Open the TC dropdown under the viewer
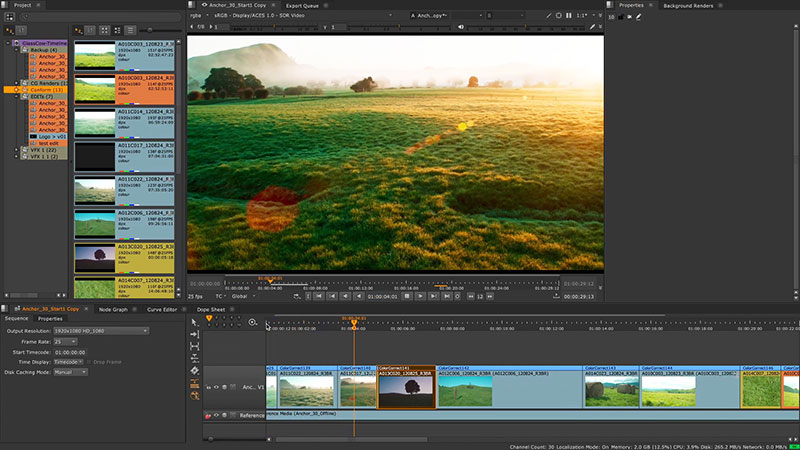This screenshot has height=450, width=800. coord(220,296)
